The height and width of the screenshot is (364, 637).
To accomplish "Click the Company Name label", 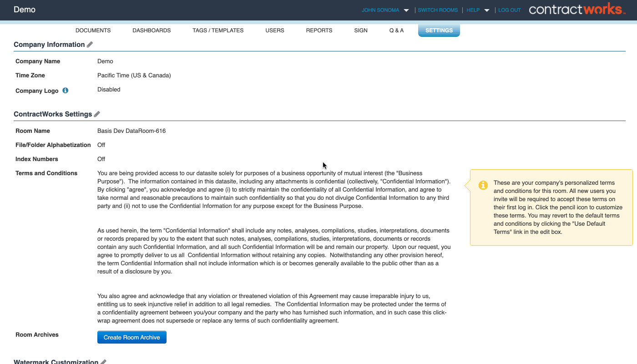I will (38, 61).
